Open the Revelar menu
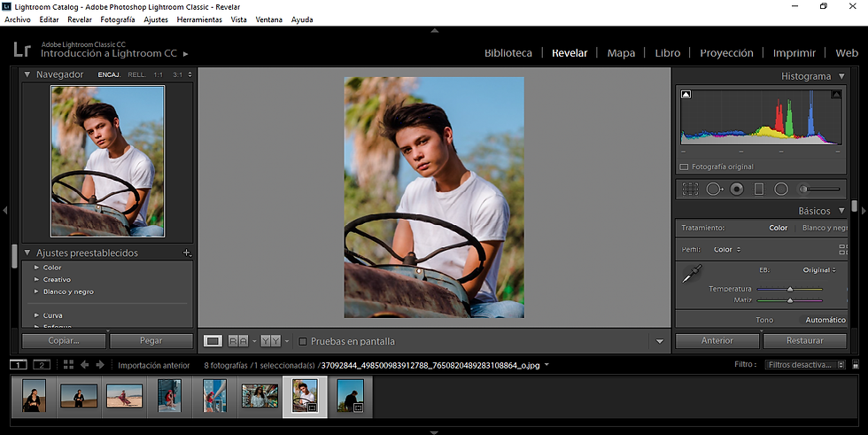This screenshot has height=435, width=868. [80, 19]
